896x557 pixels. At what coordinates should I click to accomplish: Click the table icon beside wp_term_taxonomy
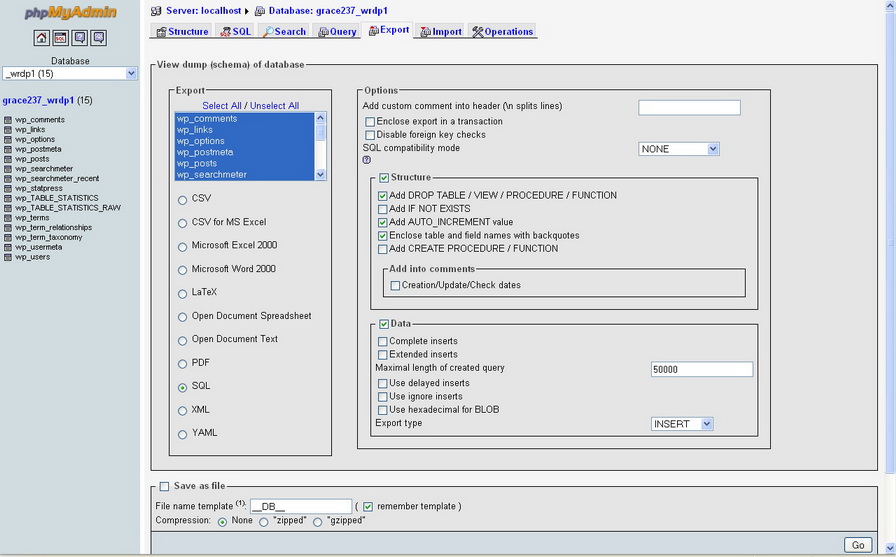click(x=8, y=238)
